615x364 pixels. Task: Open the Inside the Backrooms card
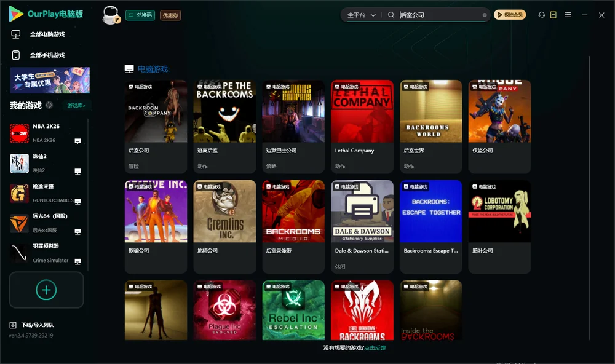[430, 310]
